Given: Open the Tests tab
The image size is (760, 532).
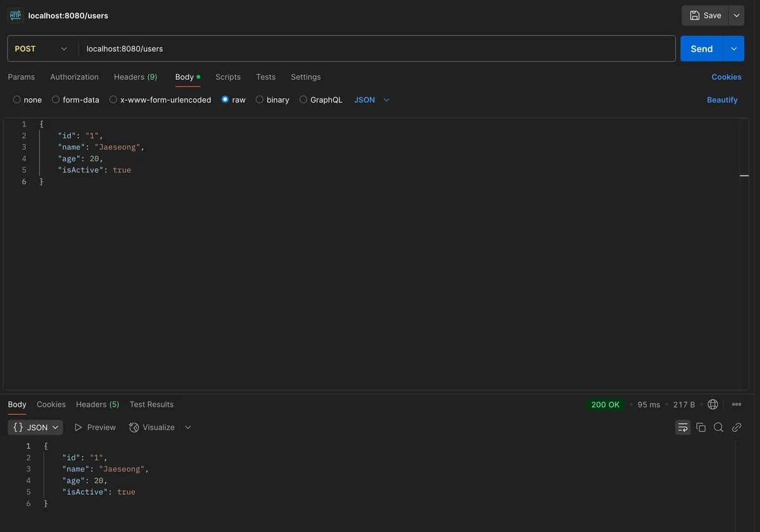Looking at the screenshot, I should (x=265, y=77).
